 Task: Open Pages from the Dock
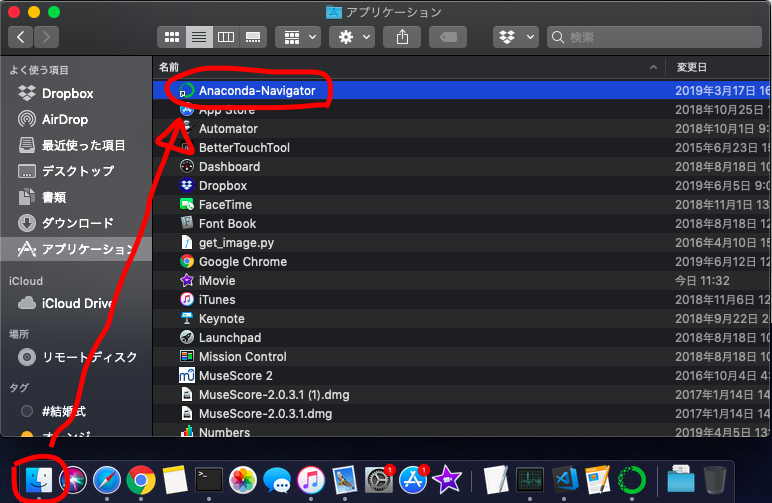point(598,480)
